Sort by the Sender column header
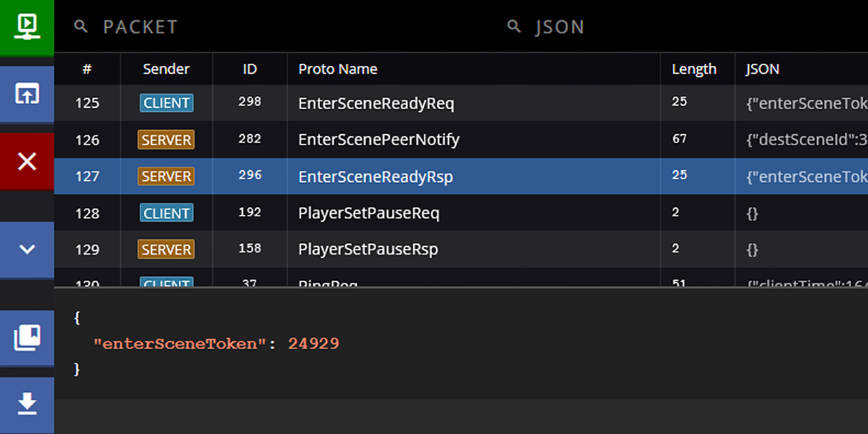 166,68
